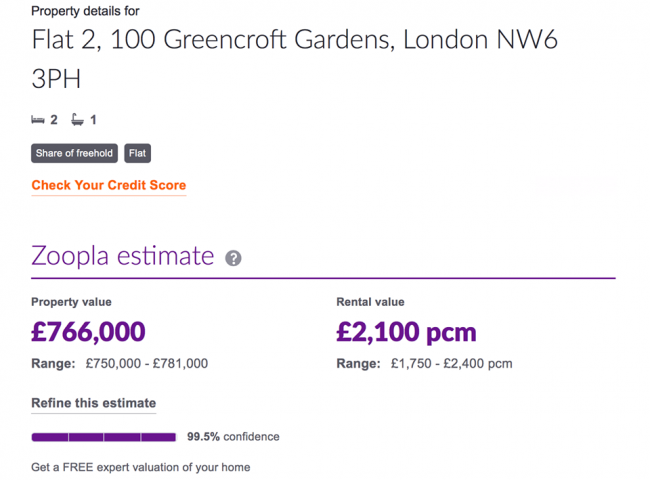
Task: Open the Check Your Credit Score link
Action: coord(108,185)
